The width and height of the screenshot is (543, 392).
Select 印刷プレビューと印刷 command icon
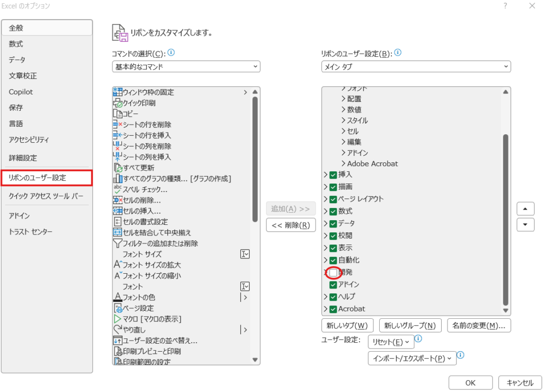(x=118, y=351)
